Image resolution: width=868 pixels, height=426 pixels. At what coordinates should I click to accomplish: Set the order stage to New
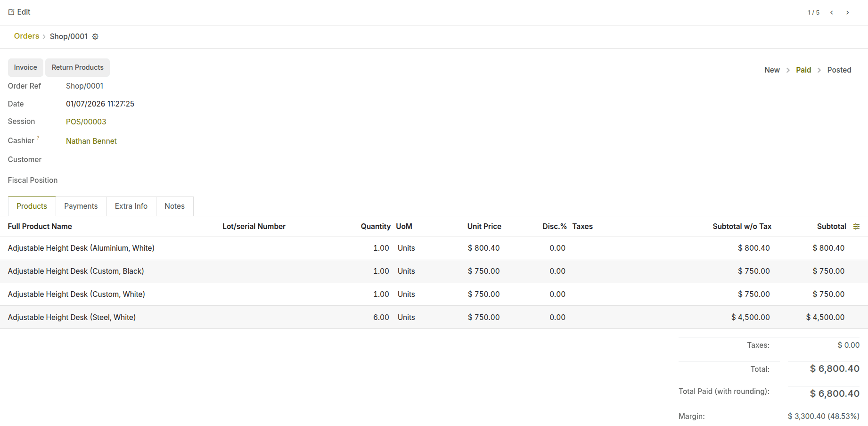[772, 69]
